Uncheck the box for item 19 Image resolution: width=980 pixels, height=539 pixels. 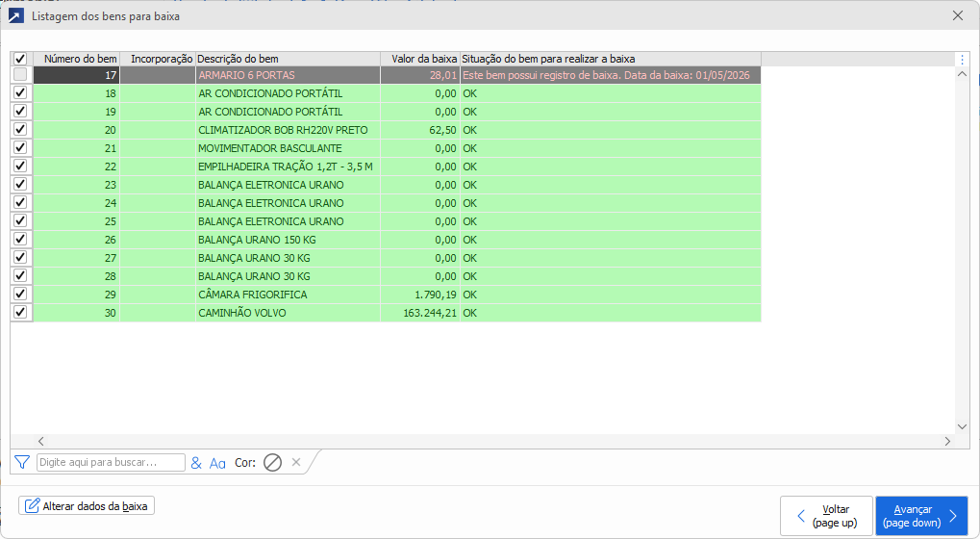(x=20, y=111)
